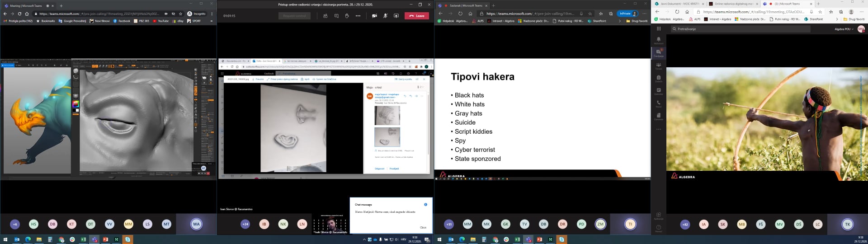Image resolution: width=868 pixels, height=244 pixels.
Task: Select Ivan Slonce video thumbnail in participant strip
Action: [x=331, y=224]
